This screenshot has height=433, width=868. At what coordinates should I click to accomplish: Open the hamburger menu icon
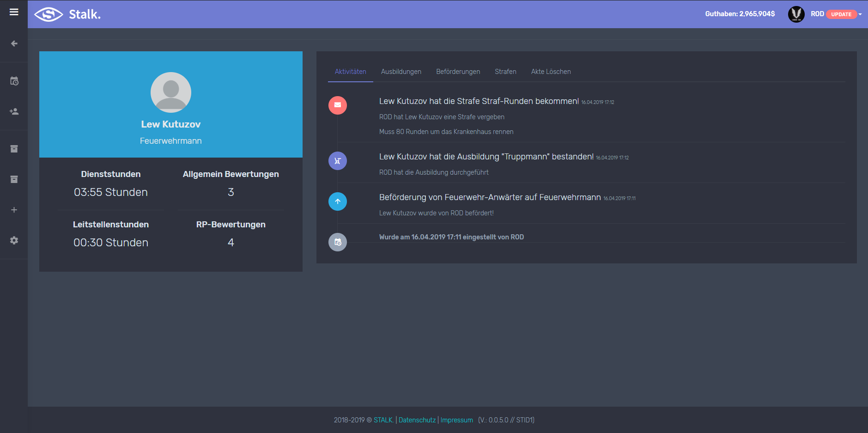pyautogui.click(x=14, y=12)
